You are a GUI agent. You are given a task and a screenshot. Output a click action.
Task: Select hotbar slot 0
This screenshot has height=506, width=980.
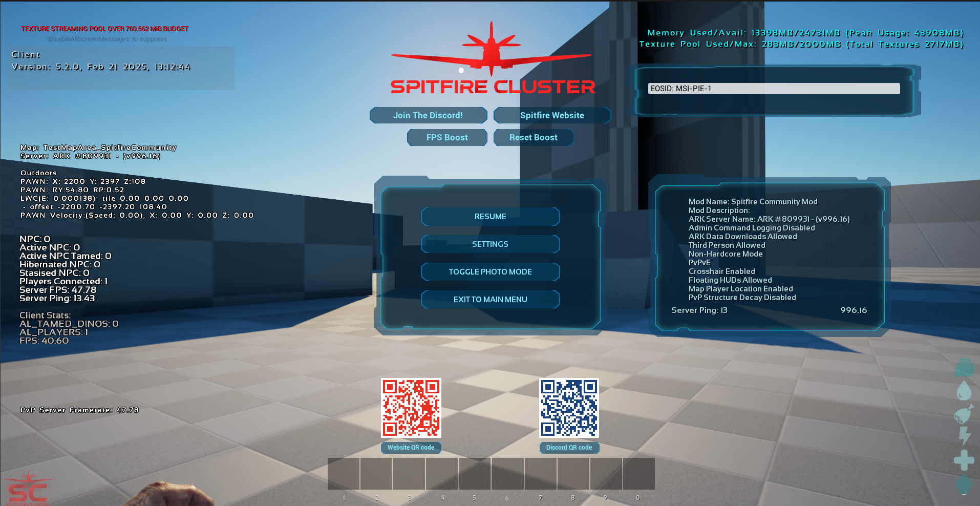click(x=638, y=474)
